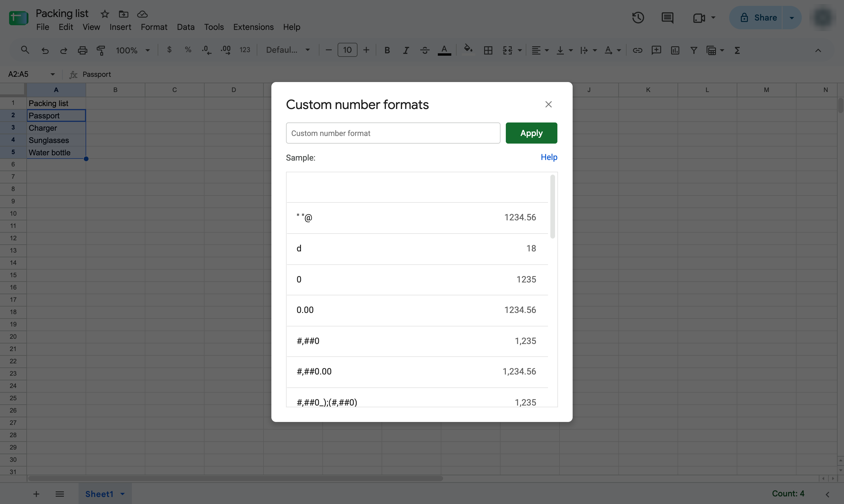The image size is (844, 504).
Task: Click the Insert chart icon
Action: (x=675, y=50)
